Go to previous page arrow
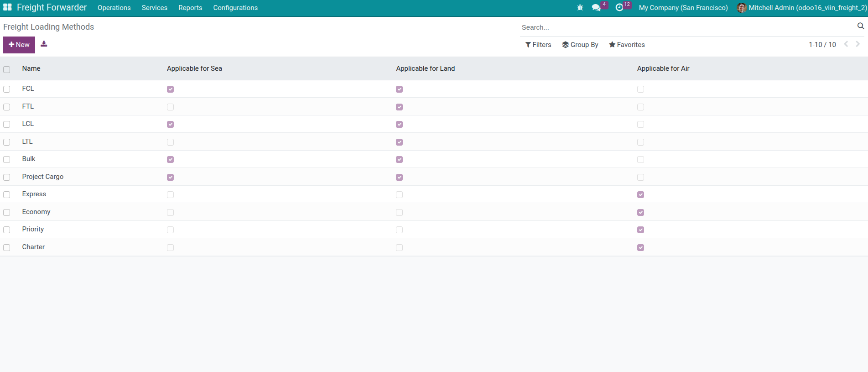Image resolution: width=868 pixels, height=372 pixels. pos(846,44)
